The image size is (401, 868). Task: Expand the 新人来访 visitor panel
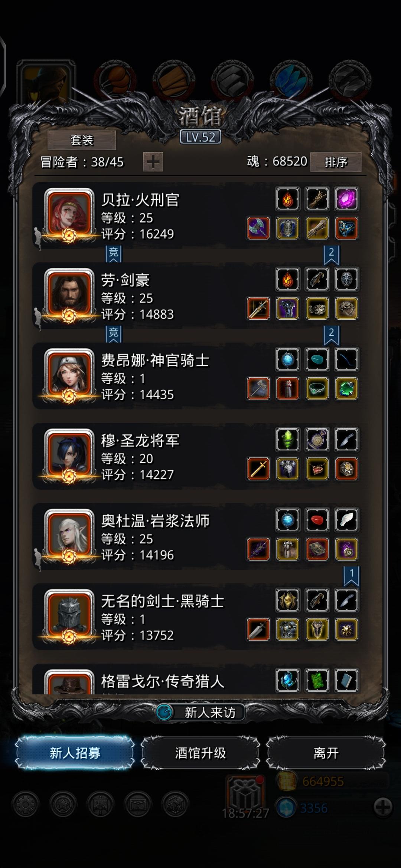200,712
